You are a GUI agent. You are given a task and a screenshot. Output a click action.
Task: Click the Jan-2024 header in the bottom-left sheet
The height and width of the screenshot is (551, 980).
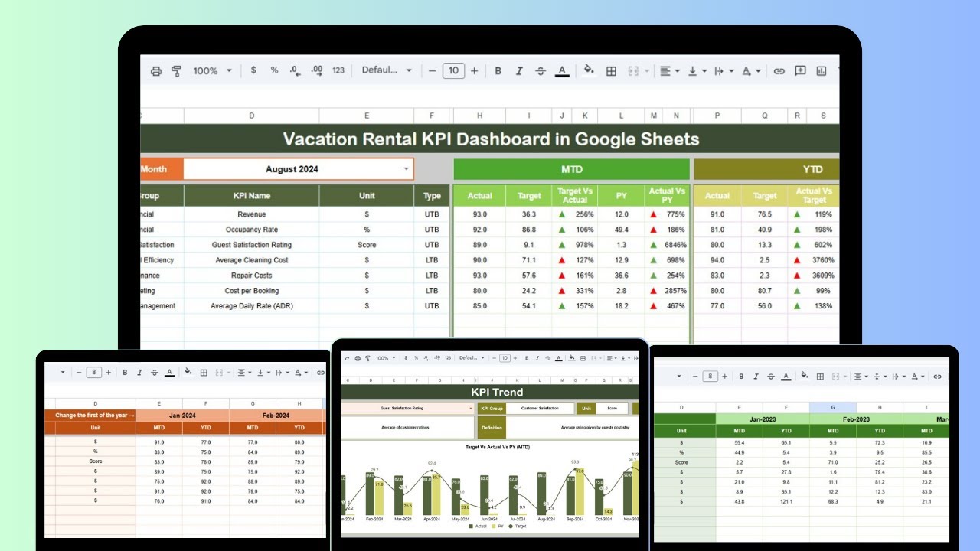pyautogui.click(x=181, y=415)
